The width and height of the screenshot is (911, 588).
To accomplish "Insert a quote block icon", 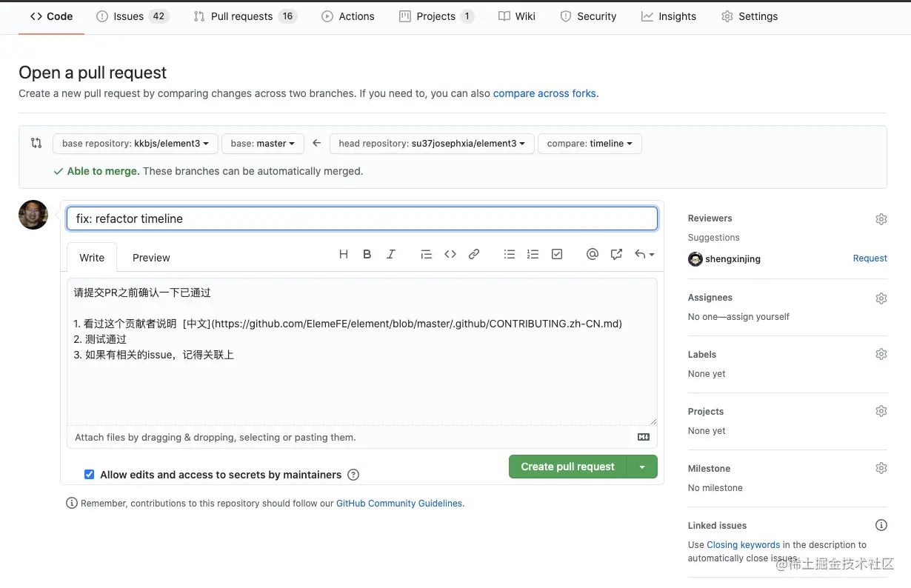I will point(426,254).
